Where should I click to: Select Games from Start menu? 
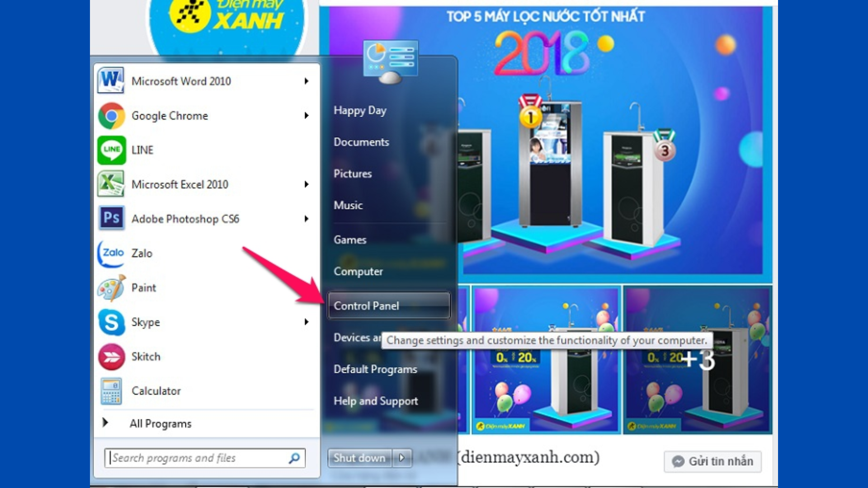[350, 239]
